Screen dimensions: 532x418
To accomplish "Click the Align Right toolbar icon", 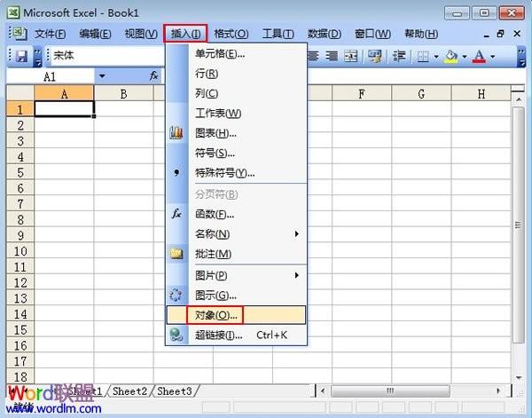I will click(x=332, y=56).
